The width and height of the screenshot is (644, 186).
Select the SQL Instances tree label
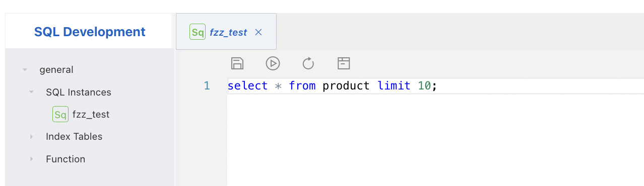pos(79,92)
